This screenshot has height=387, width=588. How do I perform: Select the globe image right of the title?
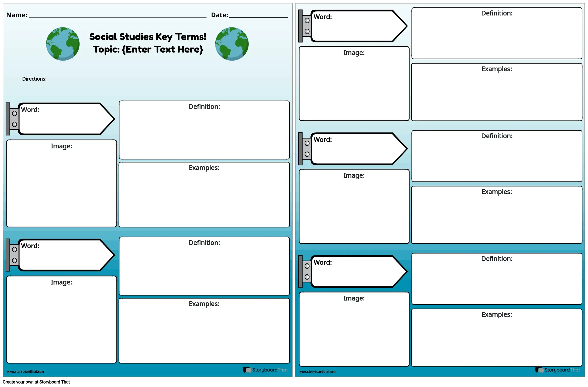click(232, 44)
